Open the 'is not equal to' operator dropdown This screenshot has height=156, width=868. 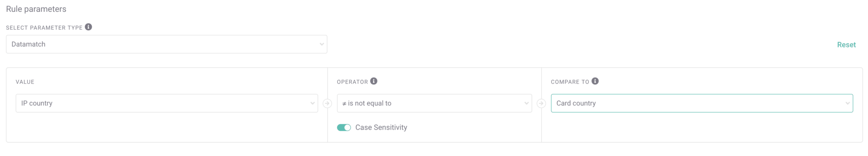click(434, 103)
